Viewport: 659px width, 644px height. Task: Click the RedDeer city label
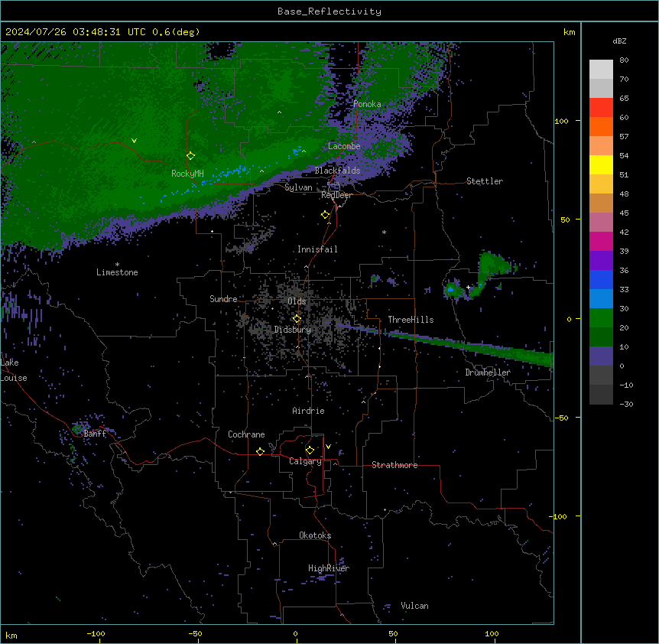pos(336,195)
